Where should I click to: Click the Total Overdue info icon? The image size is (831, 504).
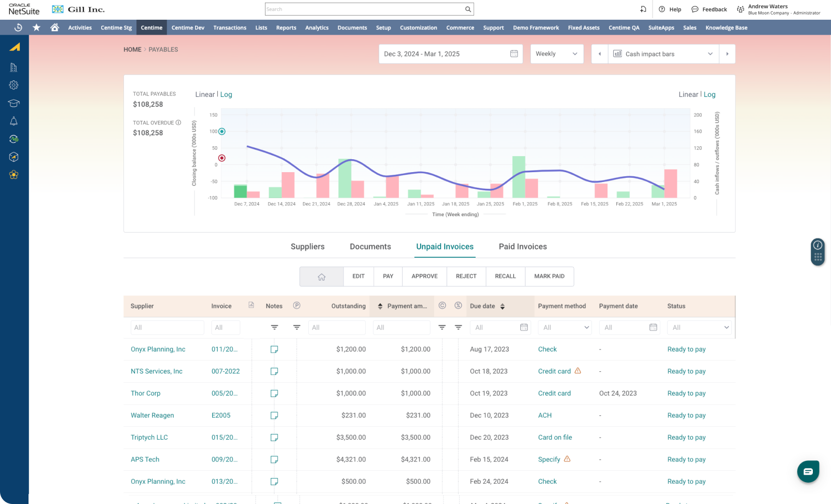[x=178, y=123]
